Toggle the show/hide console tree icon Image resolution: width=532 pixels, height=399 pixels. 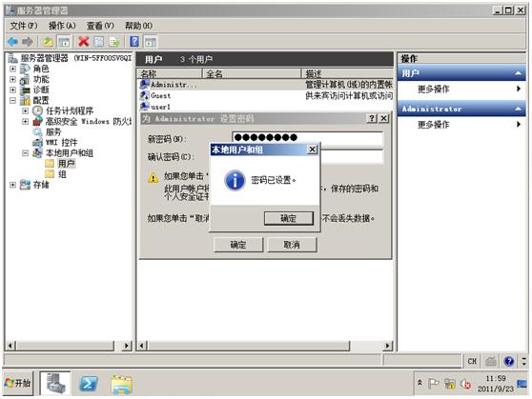pos(64,42)
